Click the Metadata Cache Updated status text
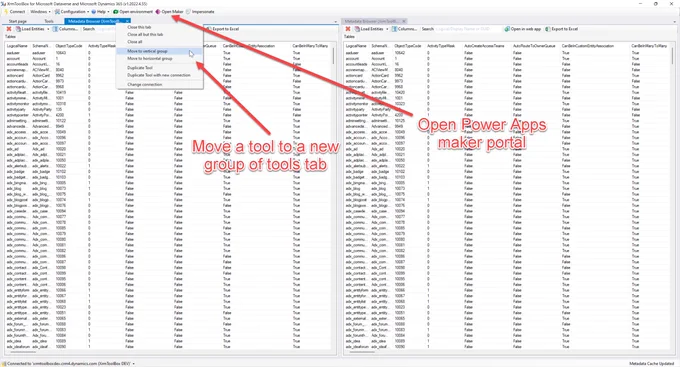680x367 pixels. click(651, 364)
